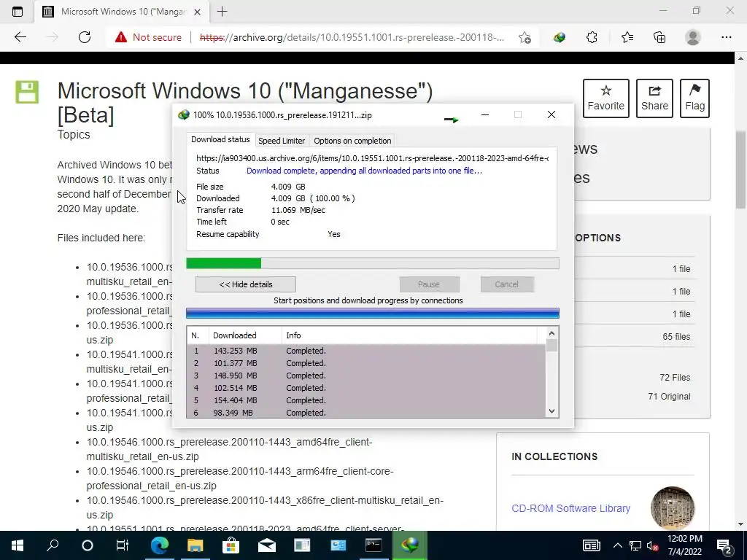Image resolution: width=747 pixels, height=560 pixels.
Task: Open Command Prompt from the taskbar
Action: click(x=373, y=545)
